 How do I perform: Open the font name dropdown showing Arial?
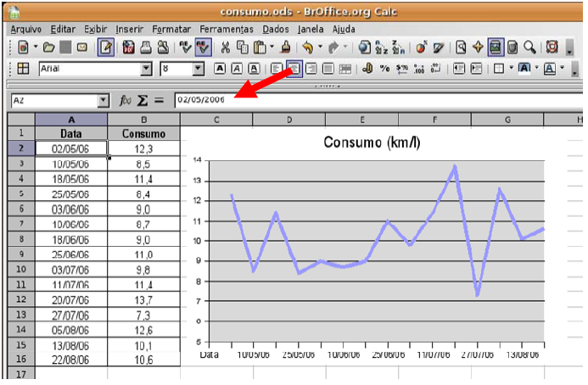(147, 70)
